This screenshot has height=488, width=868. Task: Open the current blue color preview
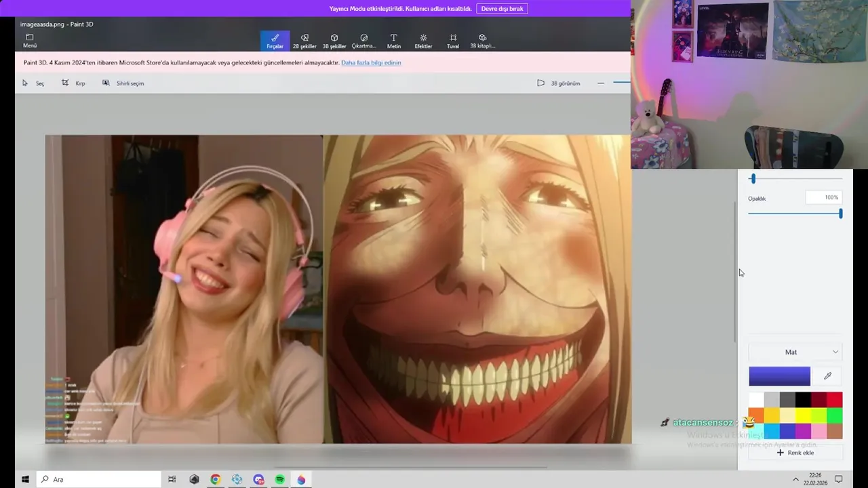780,376
